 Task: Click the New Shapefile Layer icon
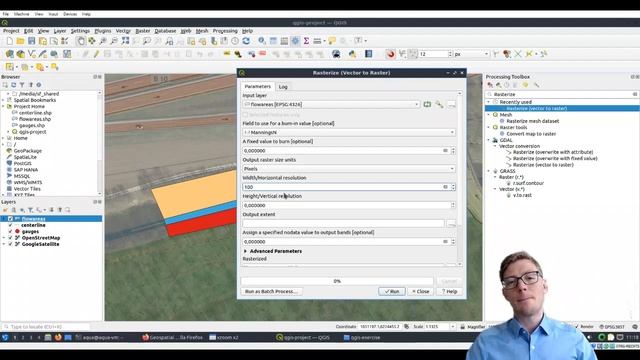point(31,54)
